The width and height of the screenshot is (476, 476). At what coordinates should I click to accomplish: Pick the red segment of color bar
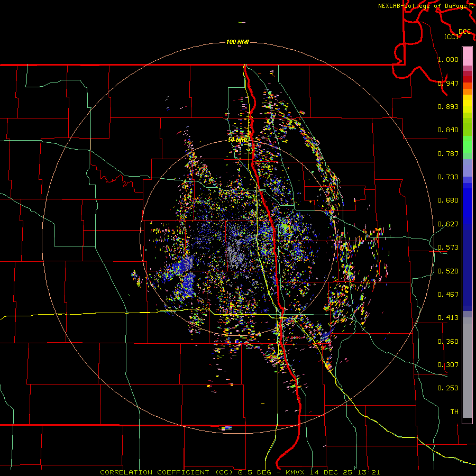467,79
